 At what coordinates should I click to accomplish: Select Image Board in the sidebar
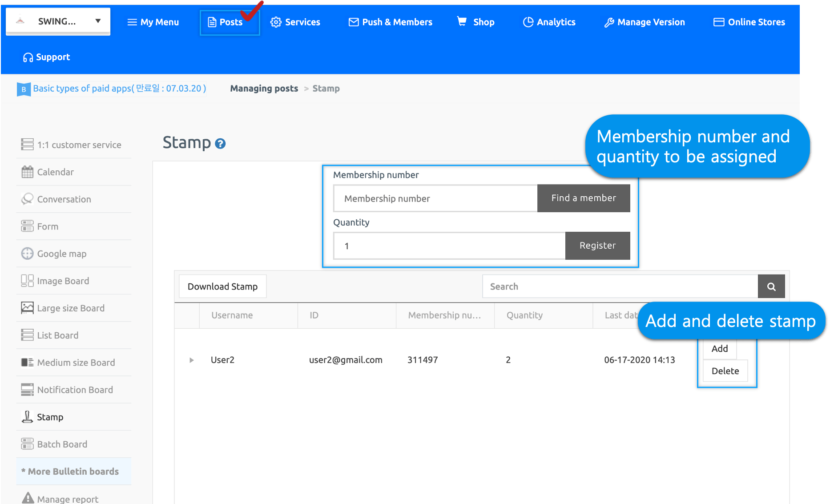[63, 281]
